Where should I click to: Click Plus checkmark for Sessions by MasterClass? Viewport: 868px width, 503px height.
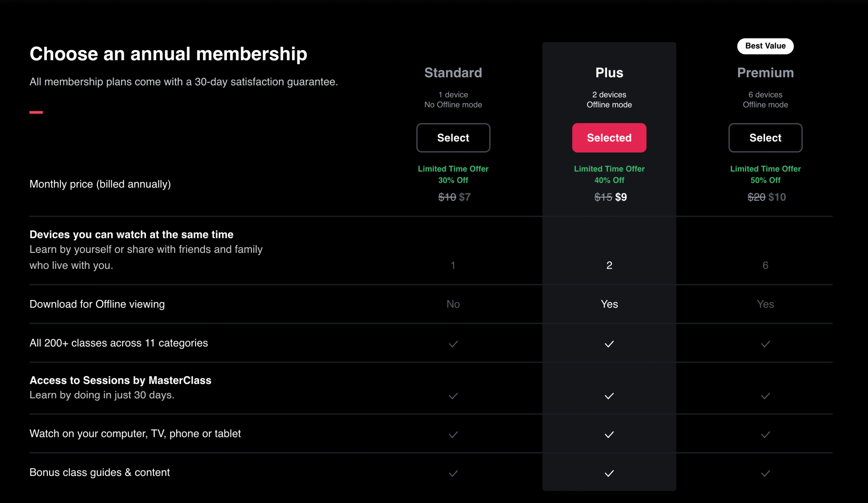(609, 396)
